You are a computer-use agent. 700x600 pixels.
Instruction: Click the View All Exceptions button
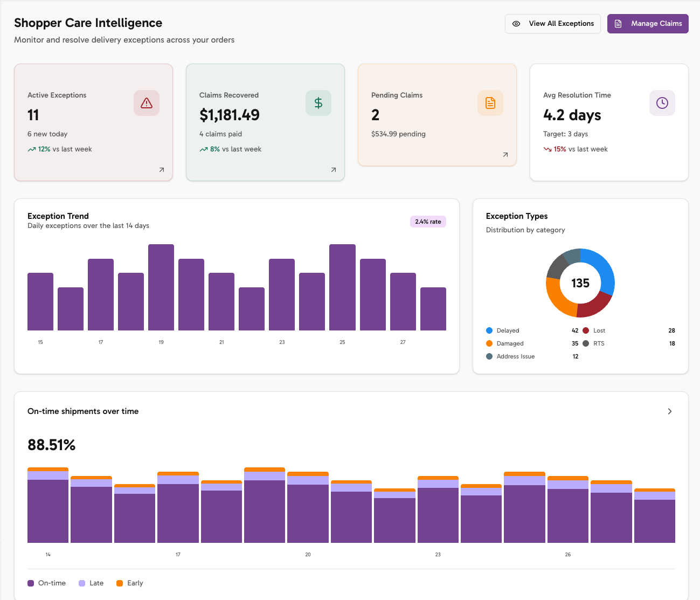[552, 24]
